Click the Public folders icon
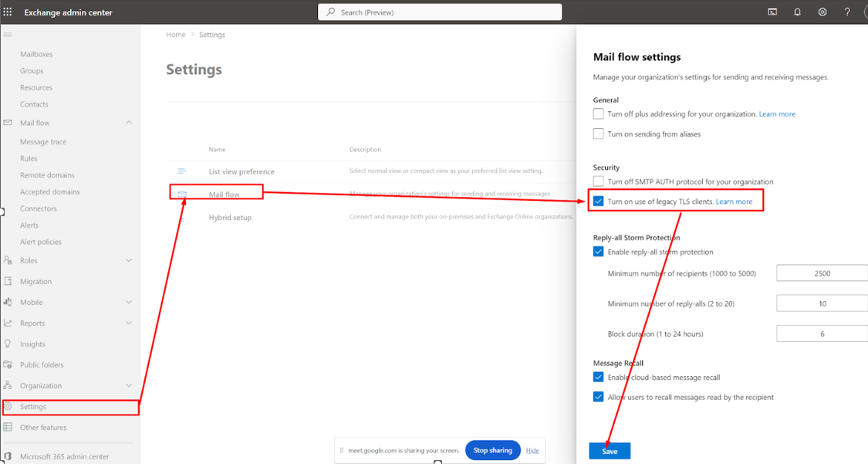Image resolution: width=868 pixels, height=464 pixels. point(8,364)
